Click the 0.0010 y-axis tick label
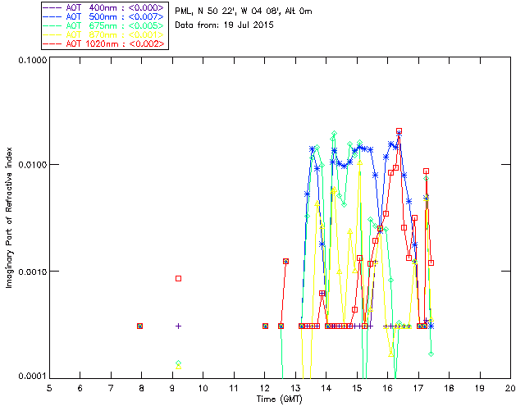This screenshot has width=525, height=420. 30,272
